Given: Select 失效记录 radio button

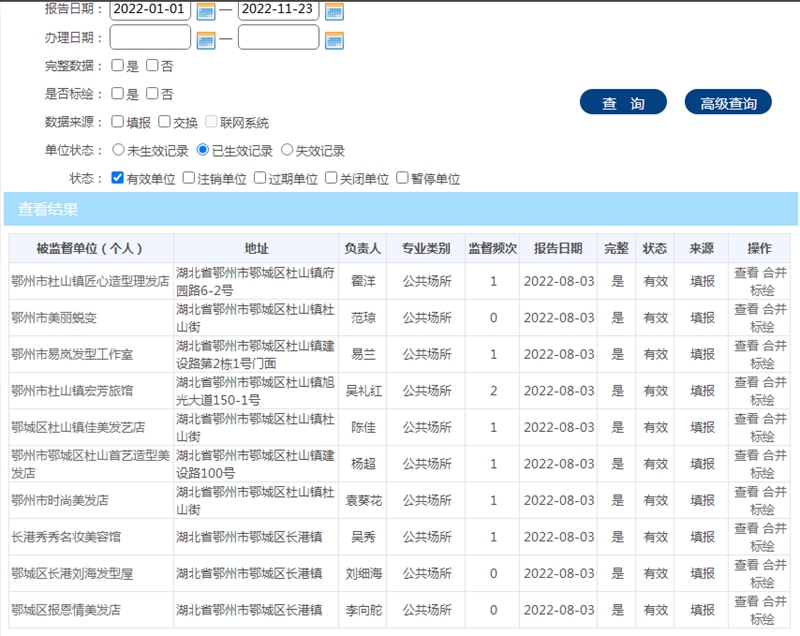Looking at the screenshot, I should (x=287, y=150).
